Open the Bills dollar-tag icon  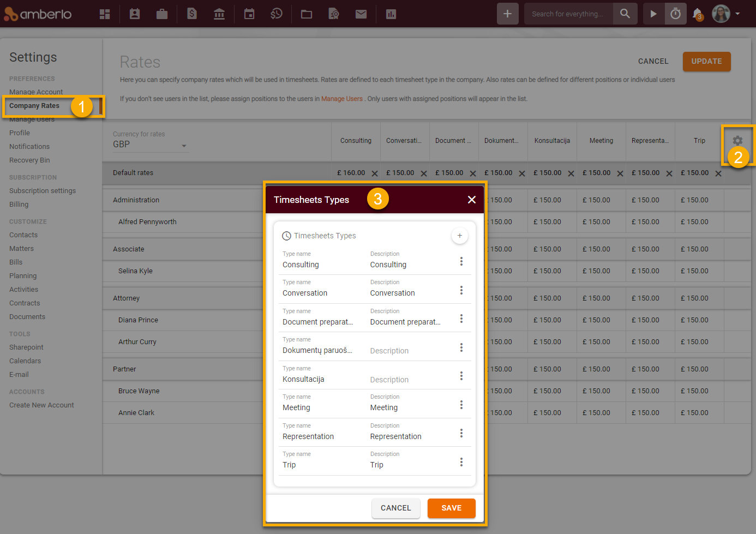[191, 14]
